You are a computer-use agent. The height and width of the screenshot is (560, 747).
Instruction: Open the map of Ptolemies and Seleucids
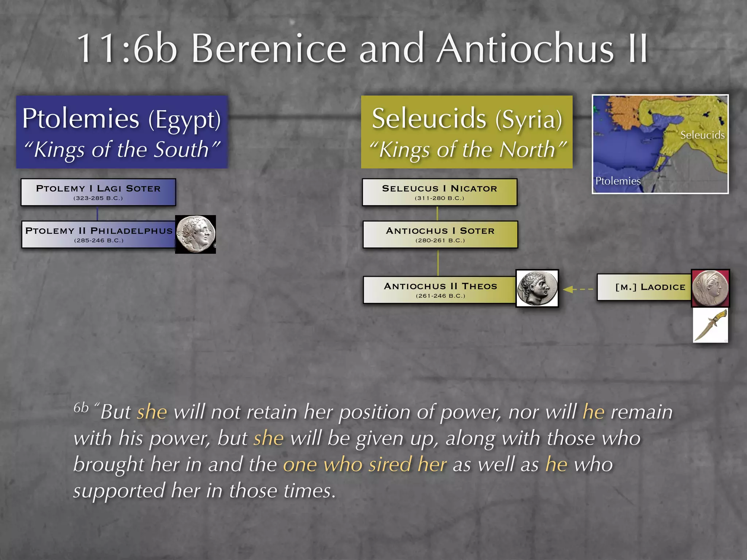click(x=660, y=144)
